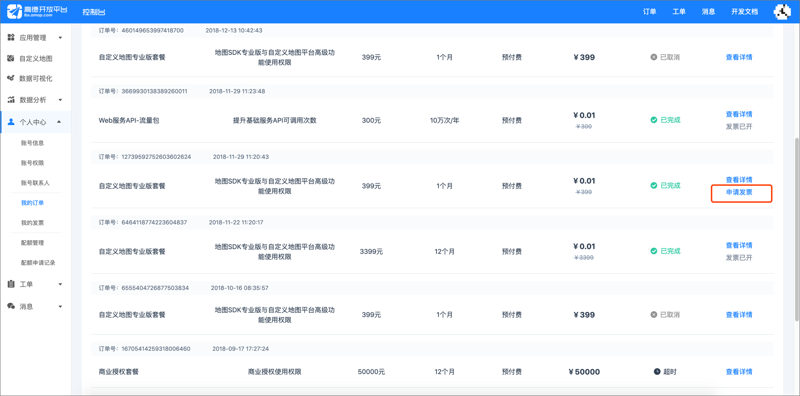The width and height of the screenshot is (800, 396).
Task: Click order number 6555404726877503834
Action: point(155,288)
